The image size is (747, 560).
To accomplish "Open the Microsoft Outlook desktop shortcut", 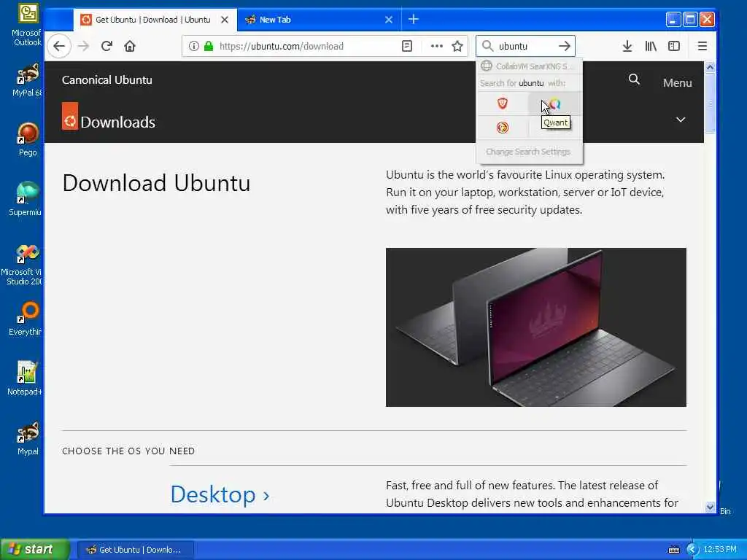I will pos(27,26).
